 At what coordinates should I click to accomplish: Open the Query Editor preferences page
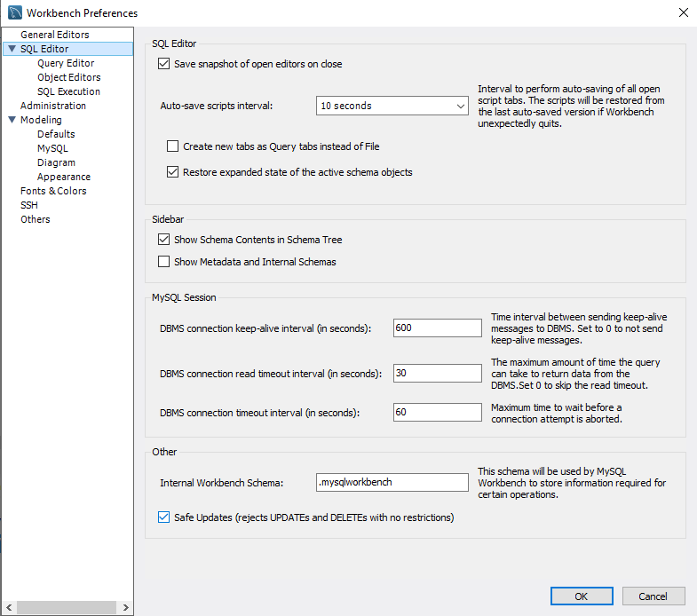66,63
